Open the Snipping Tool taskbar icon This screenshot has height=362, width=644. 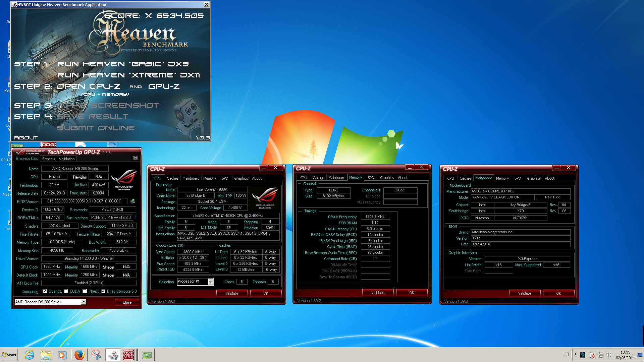(x=96, y=355)
